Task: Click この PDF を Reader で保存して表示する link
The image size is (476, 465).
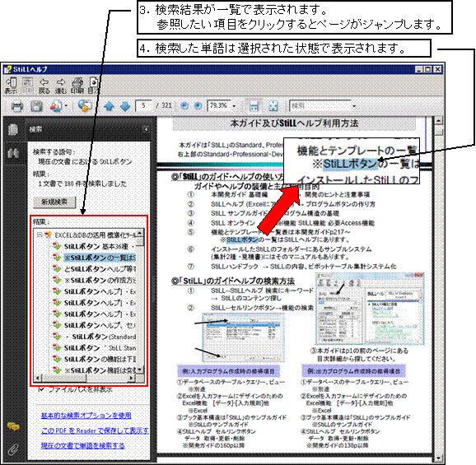Action: (95, 430)
